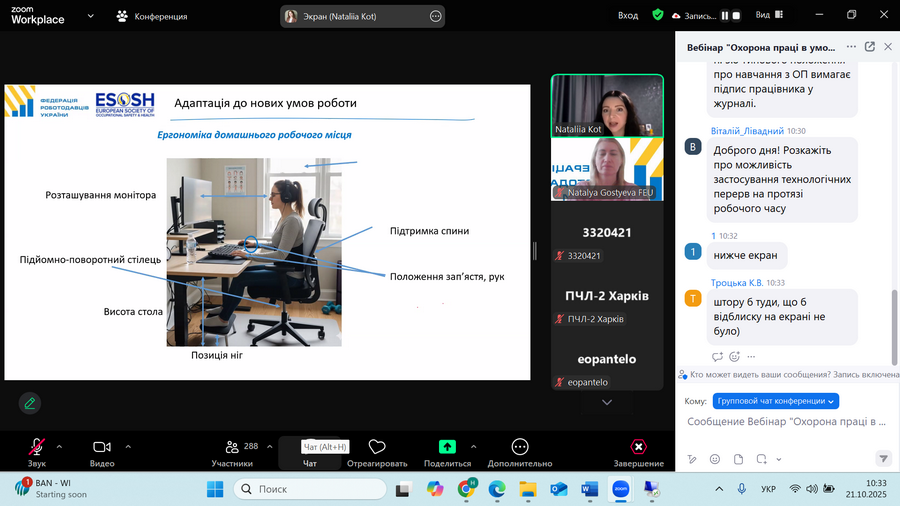
Task: Turn on camera with Видео button
Action: 102,448
